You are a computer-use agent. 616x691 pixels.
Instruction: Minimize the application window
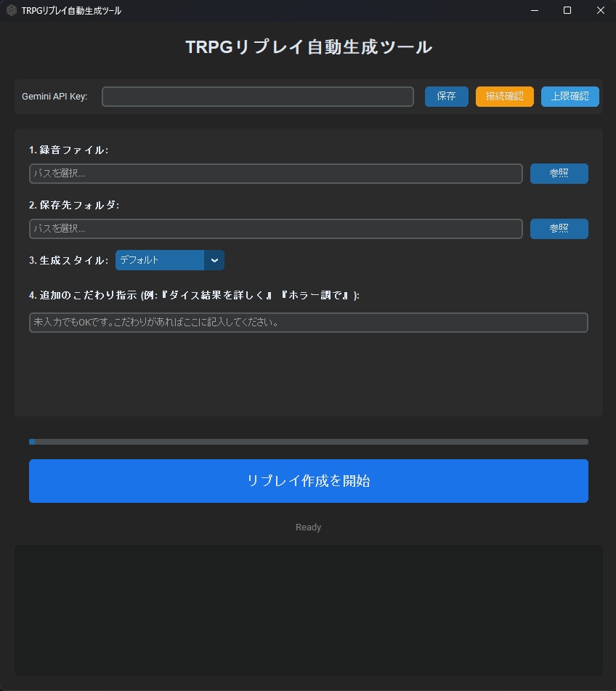pyautogui.click(x=534, y=10)
